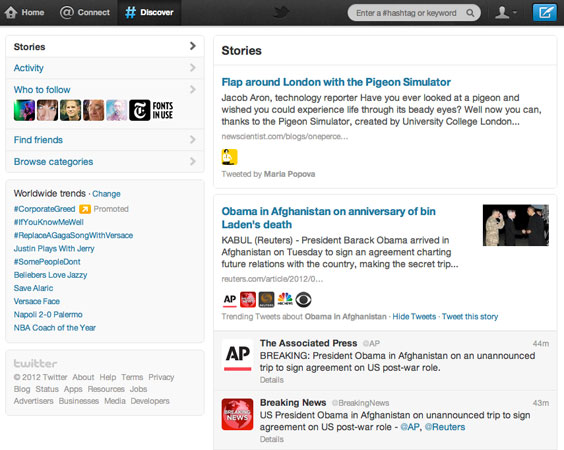Open the fifth suggested user avatar, pale blue photo

[117, 110]
